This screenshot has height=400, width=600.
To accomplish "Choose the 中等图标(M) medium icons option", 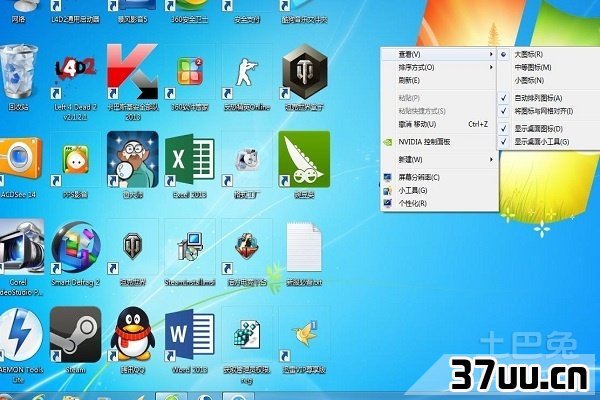I will [x=549, y=67].
